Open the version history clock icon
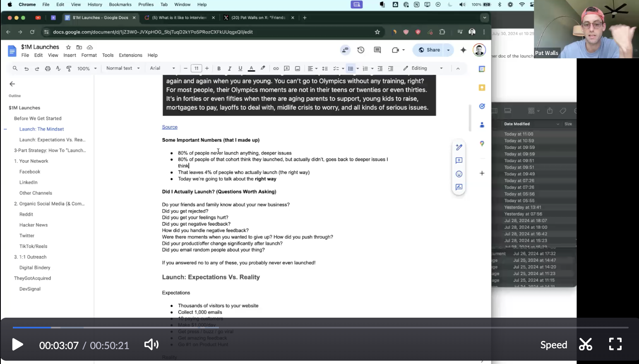Viewport: 639px width, 364px height. tap(361, 50)
